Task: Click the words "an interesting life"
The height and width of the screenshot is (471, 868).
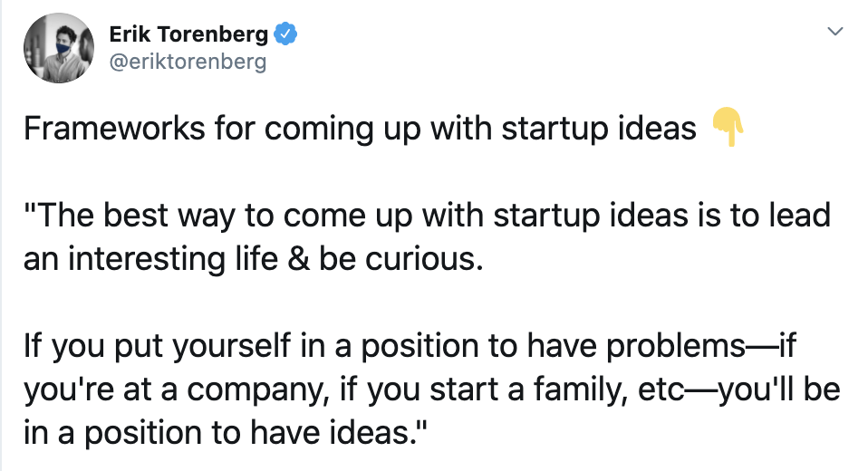Action: (150, 260)
